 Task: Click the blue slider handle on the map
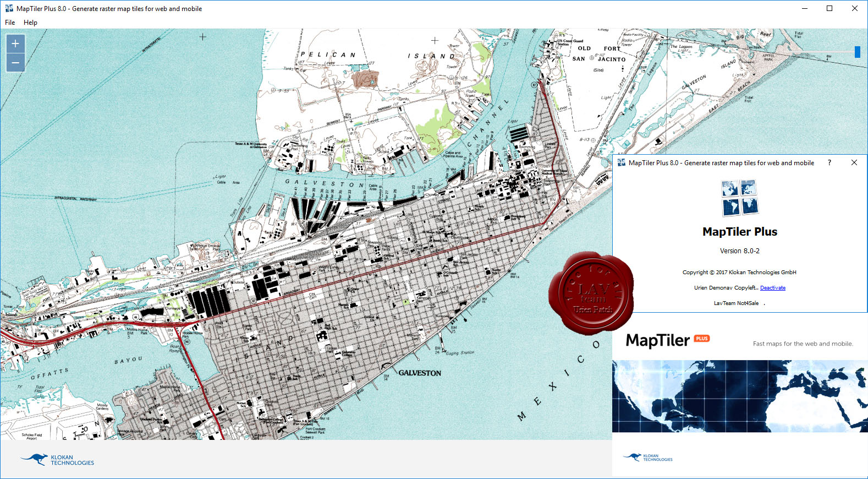tap(857, 52)
